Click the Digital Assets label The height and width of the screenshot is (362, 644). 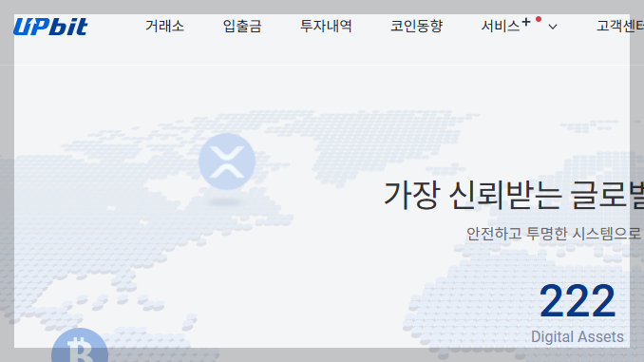click(578, 337)
